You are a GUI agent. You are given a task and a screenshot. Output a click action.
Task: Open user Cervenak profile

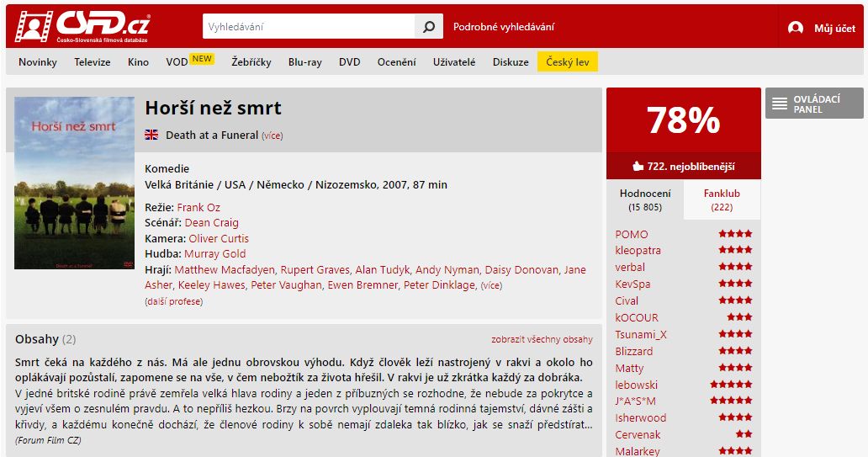pyautogui.click(x=638, y=435)
